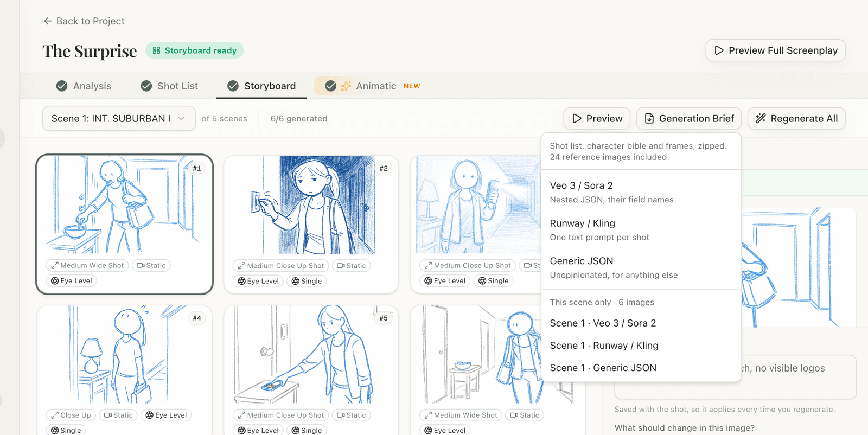This screenshot has width=868, height=435.
Task: Click the Shot List checkmark icon
Action: tap(146, 86)
